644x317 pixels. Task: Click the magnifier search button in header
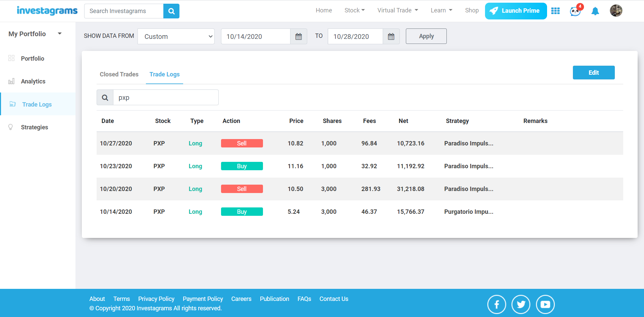(171, 11)
